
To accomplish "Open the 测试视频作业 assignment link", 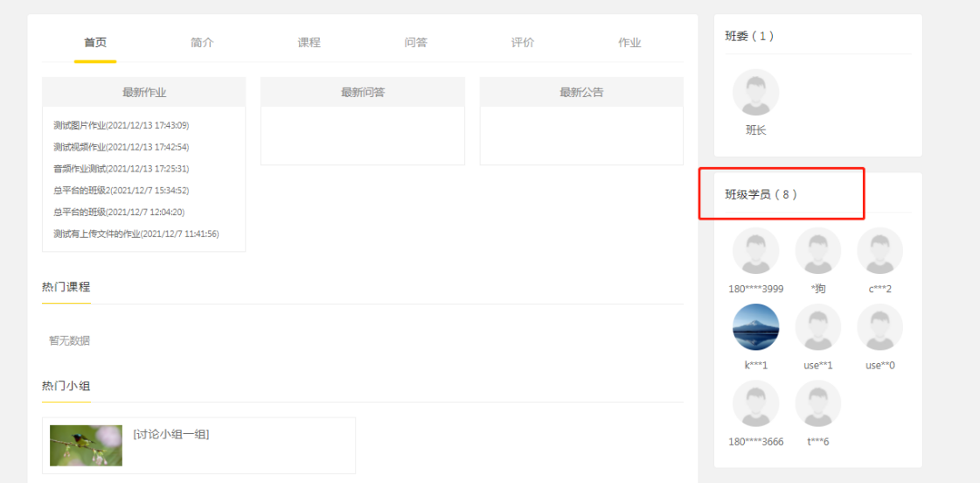I will point(121,147).
